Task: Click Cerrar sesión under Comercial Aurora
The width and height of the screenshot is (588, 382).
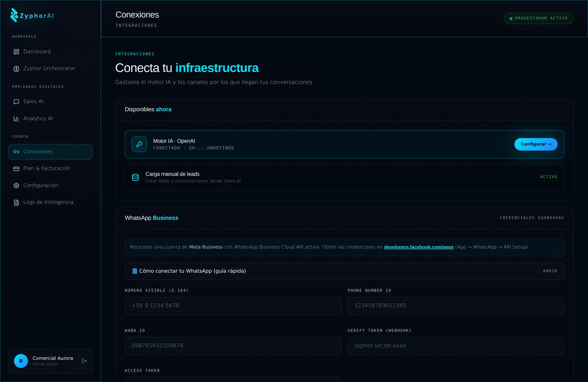Action: pyautogui.click(x=46, y=364)
